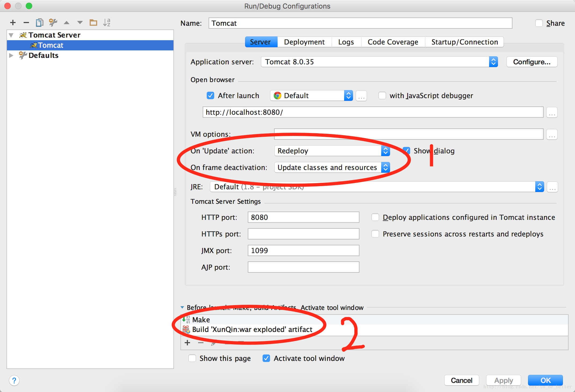This screenshot has width=575, height=392.
Task: Focus the HTTP port field
Action: pyautogui.click(x=303, y=217)
